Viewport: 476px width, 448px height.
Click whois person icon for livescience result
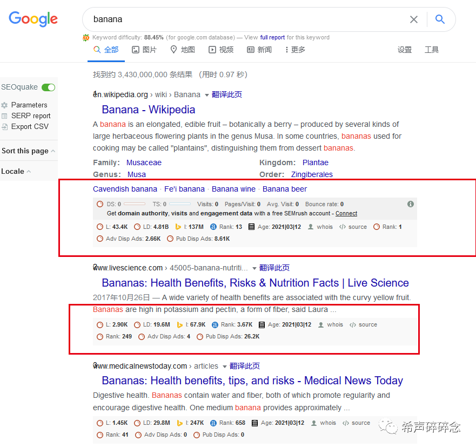321,325
